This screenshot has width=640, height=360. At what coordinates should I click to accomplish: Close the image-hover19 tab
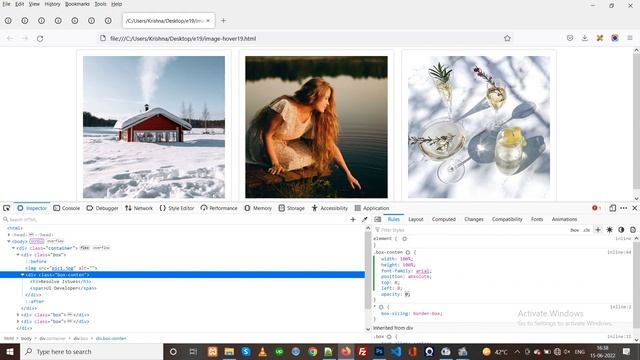tap(208, 20)
